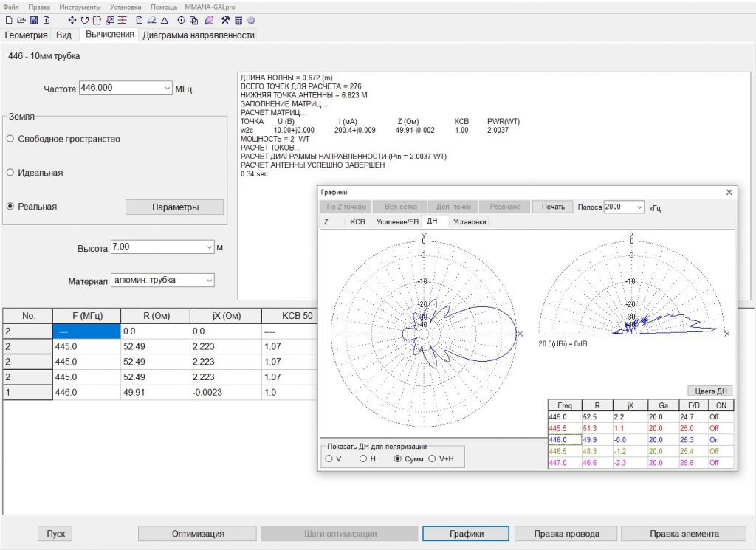Open a file using the folder icon
This screenshot has height=550, width=756.
21,20
